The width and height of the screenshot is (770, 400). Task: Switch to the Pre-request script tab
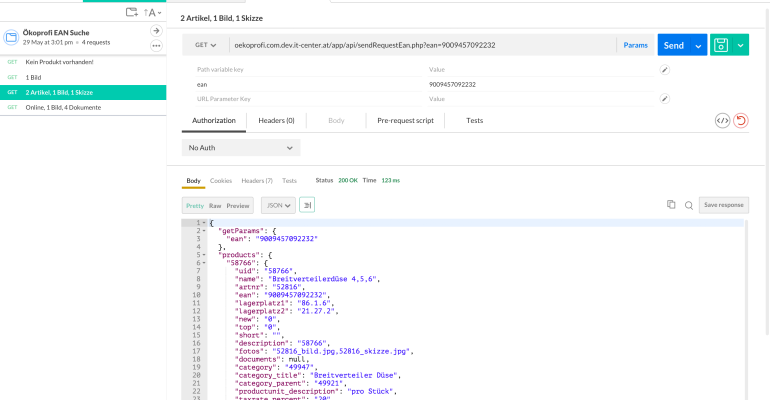[x=406, y=121]
